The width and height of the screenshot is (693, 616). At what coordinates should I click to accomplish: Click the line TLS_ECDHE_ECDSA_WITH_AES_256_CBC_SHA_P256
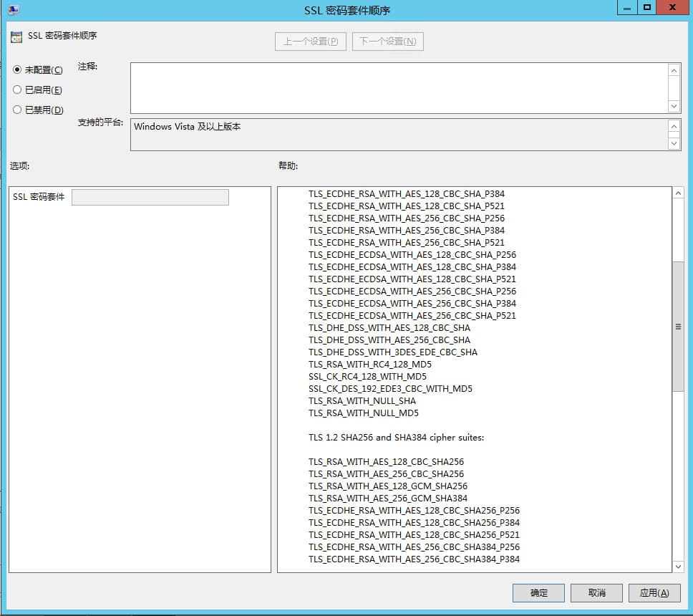pyautogui.click(x=412, y=291)
